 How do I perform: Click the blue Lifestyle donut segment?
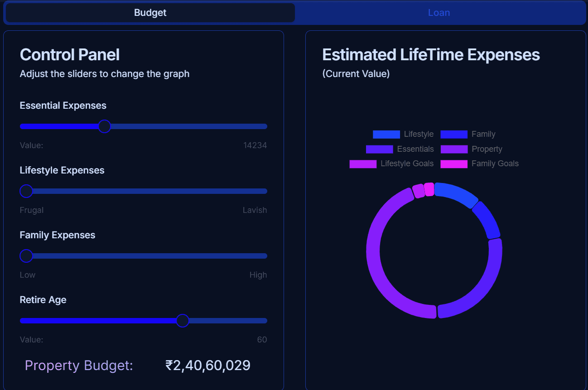click(456, 193)
